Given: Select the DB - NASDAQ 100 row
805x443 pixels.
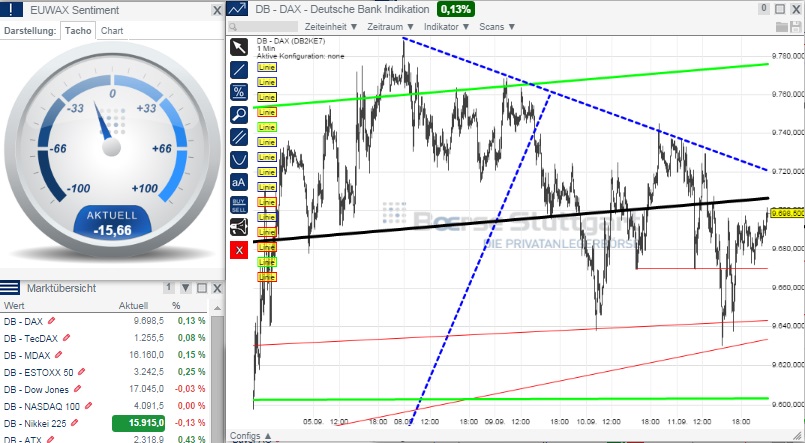Looking at the screenshot, I should click(104, 406).
